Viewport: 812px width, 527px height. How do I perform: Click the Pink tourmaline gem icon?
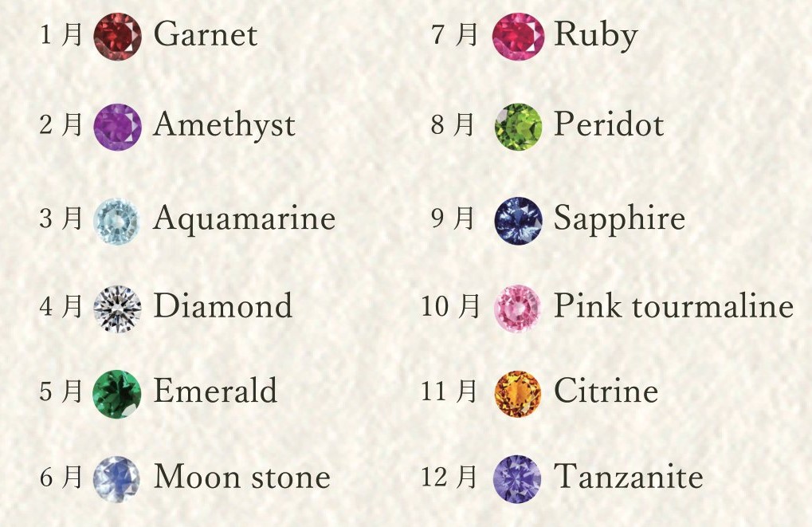(518, 309)
